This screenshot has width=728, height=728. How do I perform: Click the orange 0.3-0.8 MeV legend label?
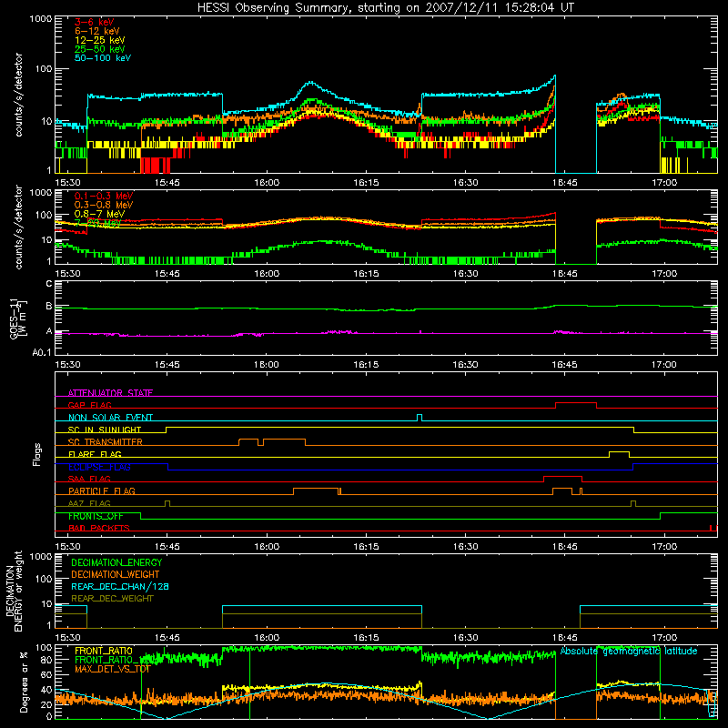[104, 205]
